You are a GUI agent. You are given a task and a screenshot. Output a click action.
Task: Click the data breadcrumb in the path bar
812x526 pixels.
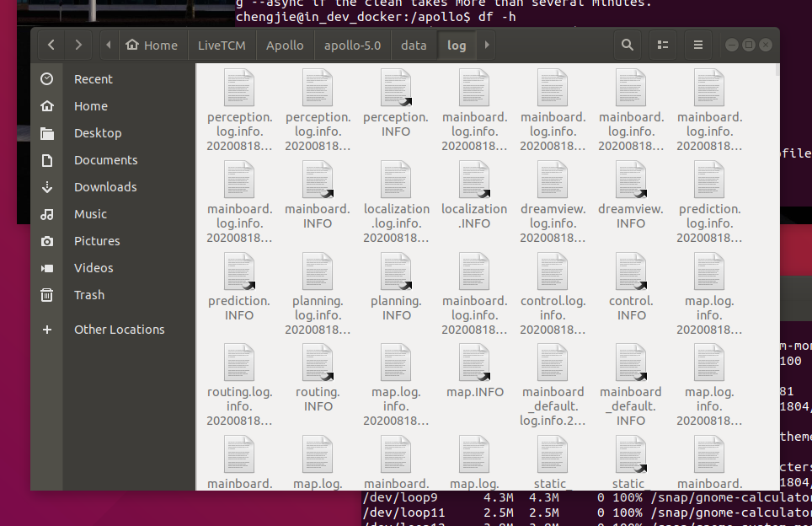414,45
